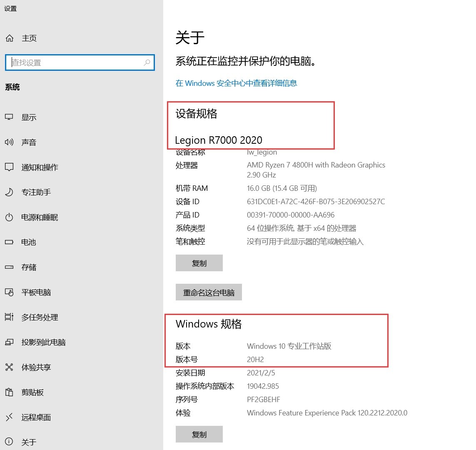Image resolution: width=476 pixels, height=450 pixels.
Task: Click the 2021/2/5 install date value
Action: [x=261, y=373]
